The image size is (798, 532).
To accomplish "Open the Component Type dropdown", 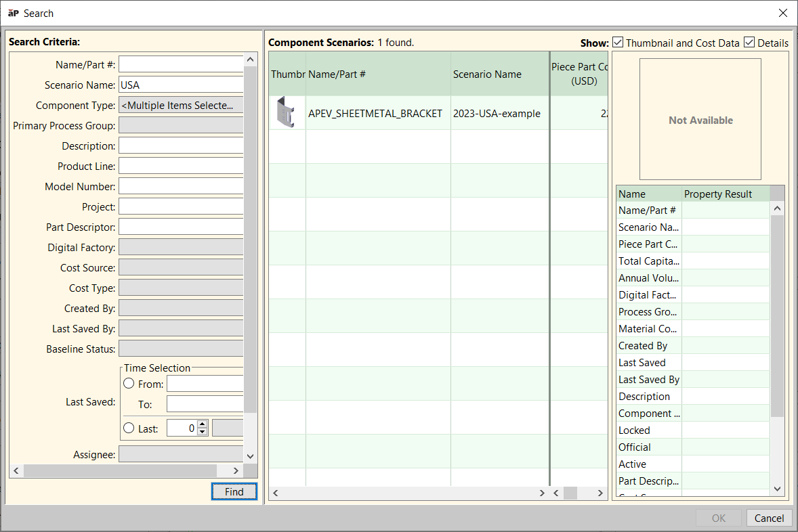I will click(x=181, y=106).
